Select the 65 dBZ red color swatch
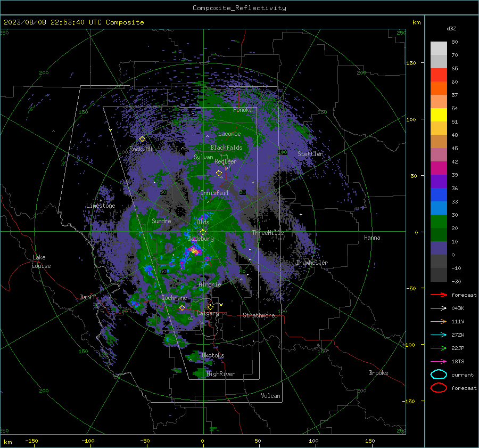 tap(439, 75)
